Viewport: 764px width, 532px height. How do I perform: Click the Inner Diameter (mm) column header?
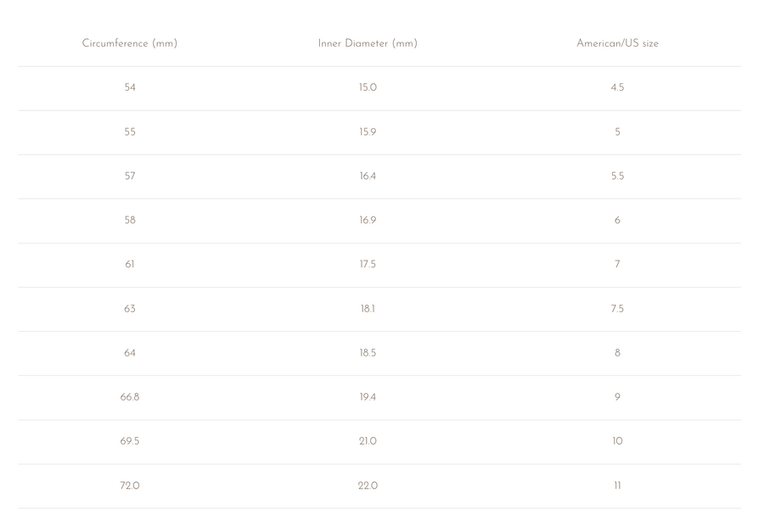(368, 43)
